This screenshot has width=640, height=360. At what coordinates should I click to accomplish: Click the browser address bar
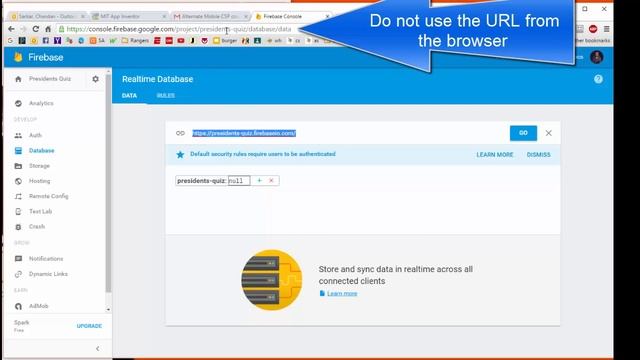tap(179, 29)
